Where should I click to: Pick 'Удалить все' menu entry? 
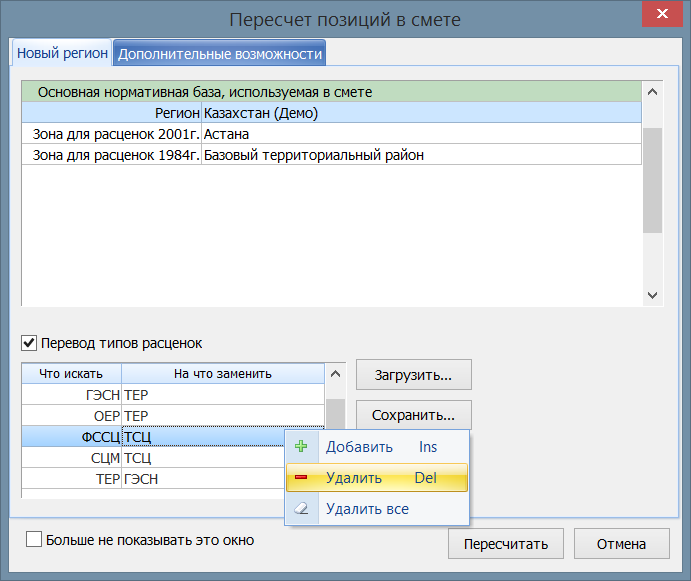point(367,509)
